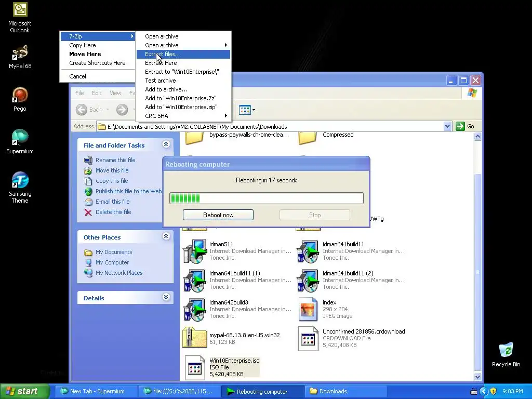Select Test archive menu entry
532x399 pixels.
[183, 81]
